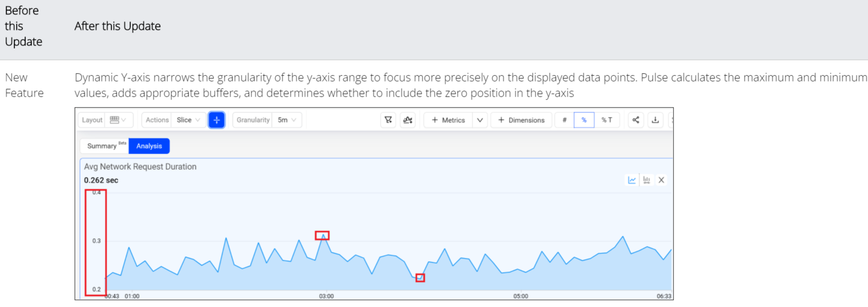Image resolution: width=868 pixels, height=307 pixels.
Task: Switch the metric card to line chart view
Action: 632,180
